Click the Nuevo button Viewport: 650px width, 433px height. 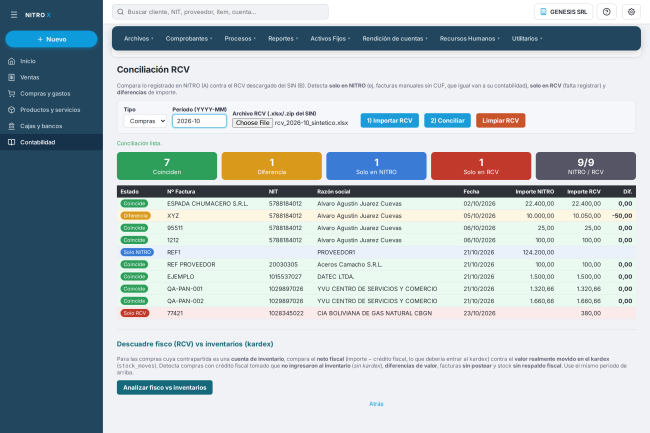coord(51,39)
